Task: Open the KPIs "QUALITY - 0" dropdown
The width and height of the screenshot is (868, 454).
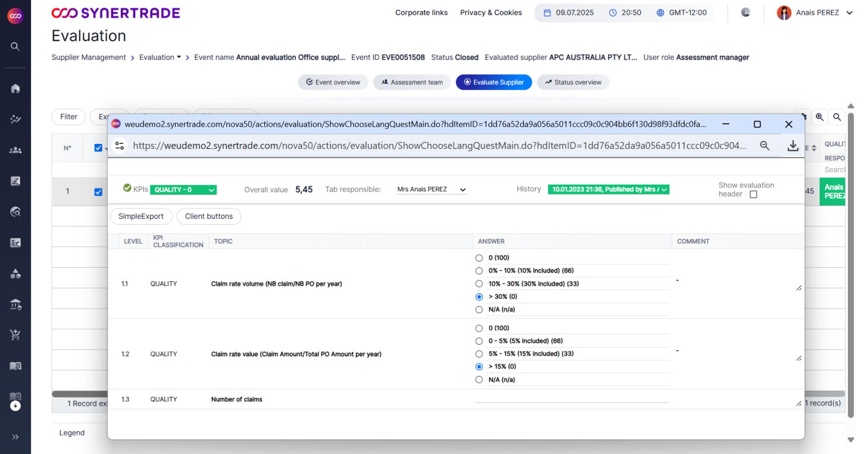Action: (x=183, y=190)
